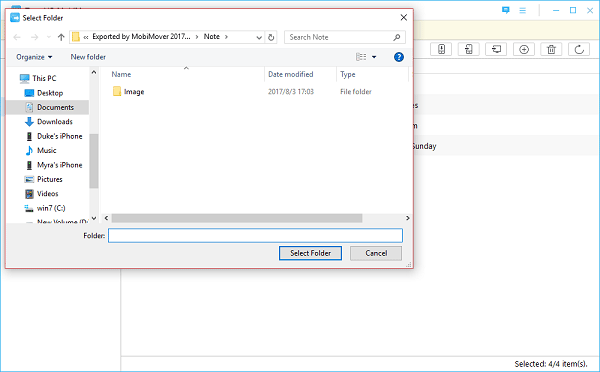600x372 pixels.
Task: Open the feedback chat icon in title bar
Action: pos(506,10)
